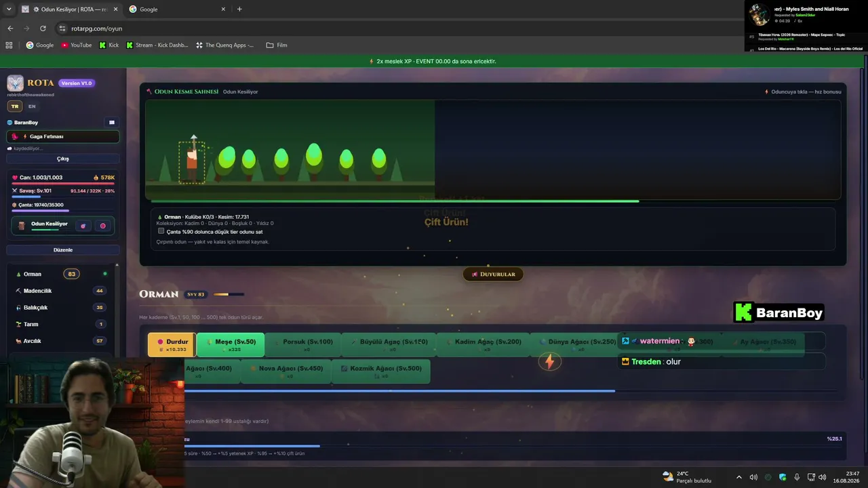
Task: Click the orange lightning bolt boost icon
Action: 549,361
